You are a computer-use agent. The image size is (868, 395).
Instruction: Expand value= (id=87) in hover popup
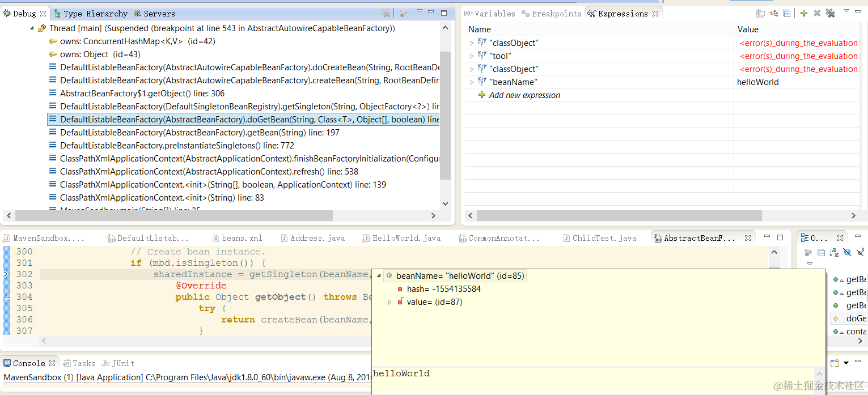[389, 302]
